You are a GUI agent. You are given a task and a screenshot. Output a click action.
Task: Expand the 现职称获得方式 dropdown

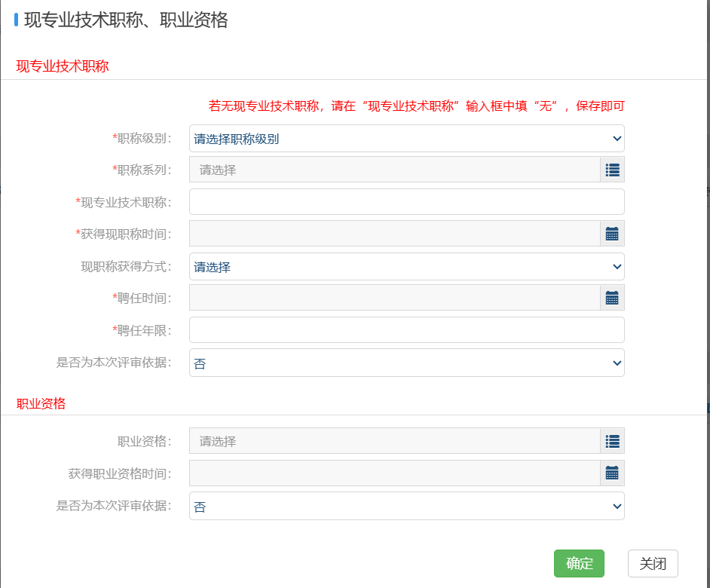coord(407,266)
